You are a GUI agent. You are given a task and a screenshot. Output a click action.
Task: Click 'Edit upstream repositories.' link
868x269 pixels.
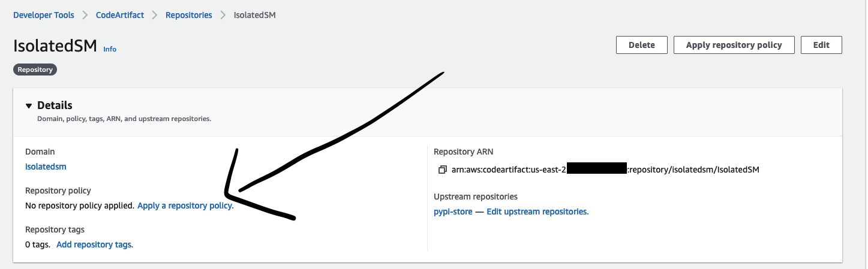(537, 211)
